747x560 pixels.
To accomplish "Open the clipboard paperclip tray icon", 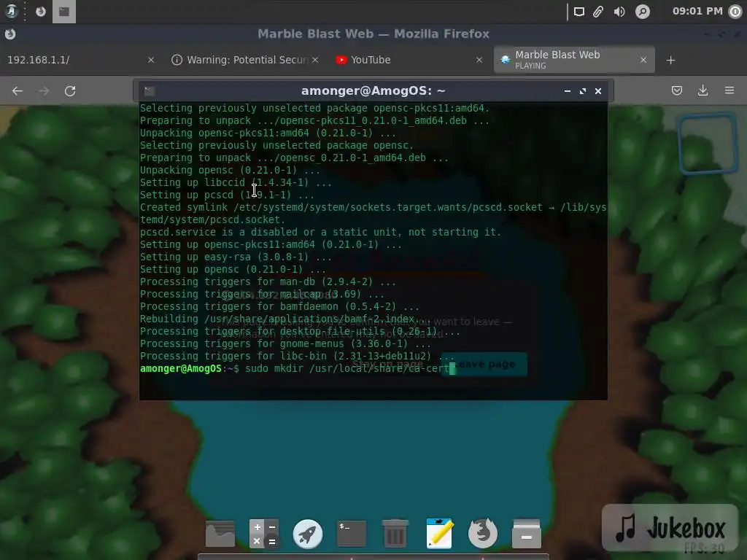I will [x=598, y=12].
